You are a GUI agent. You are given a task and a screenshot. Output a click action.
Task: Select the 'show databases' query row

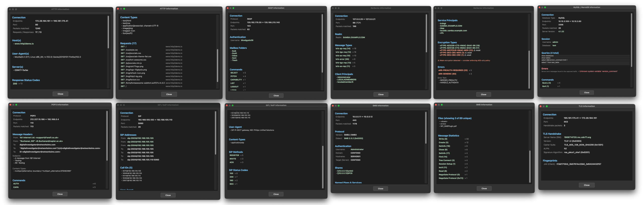tap(585, 56)
